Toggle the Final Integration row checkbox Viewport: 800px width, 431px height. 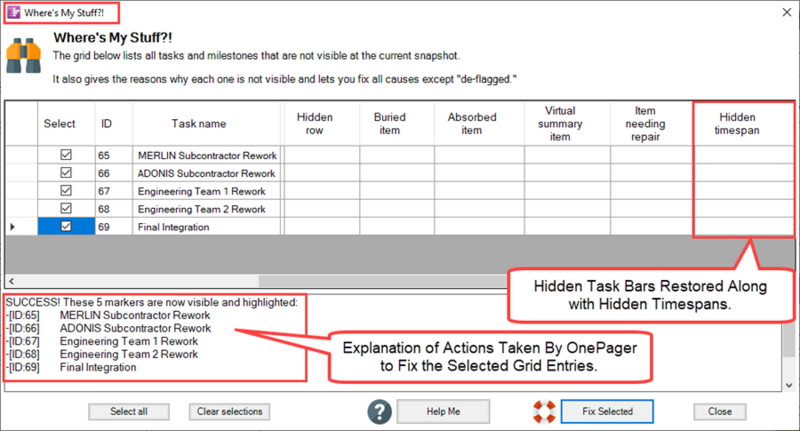(66, 226)
